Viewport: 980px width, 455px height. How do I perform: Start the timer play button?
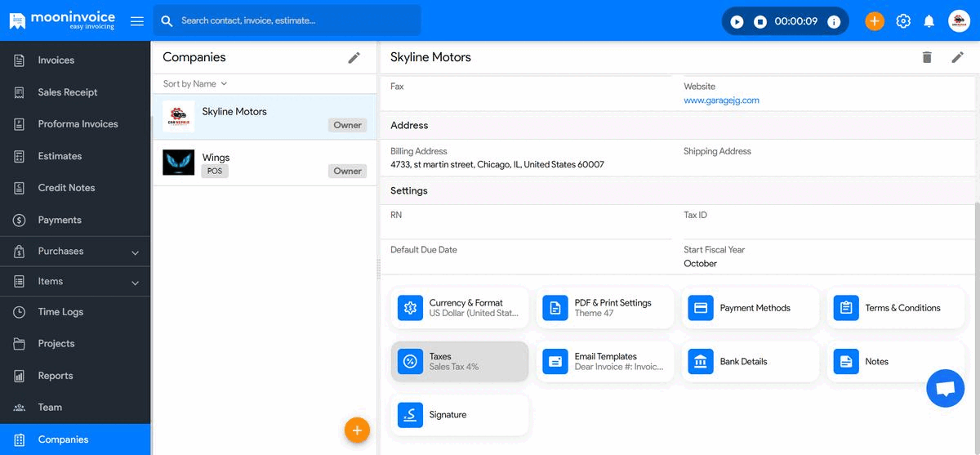point(737,22)
